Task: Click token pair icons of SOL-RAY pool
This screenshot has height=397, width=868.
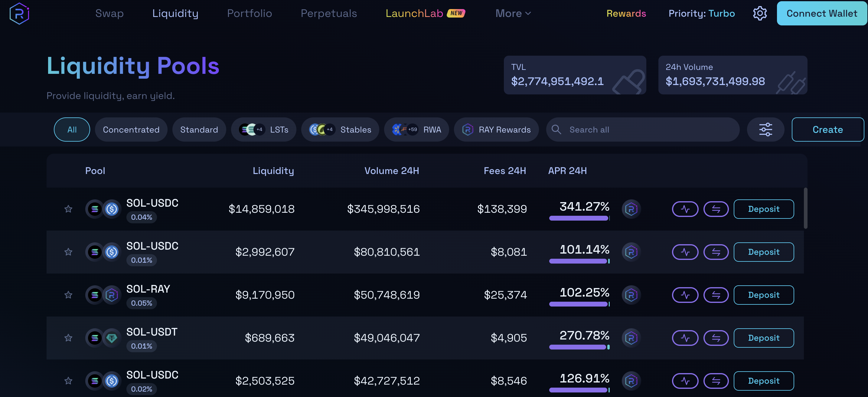Action: click(x=103, y=295)
